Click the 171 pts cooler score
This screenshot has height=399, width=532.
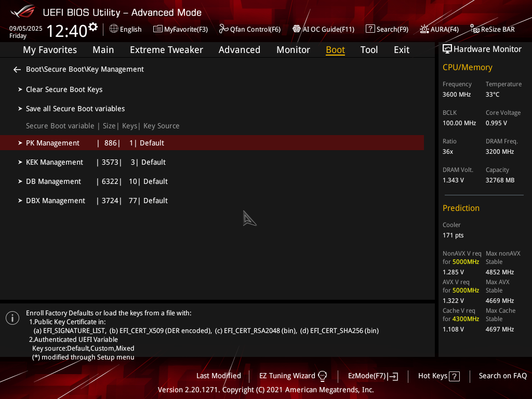pos(453,235)
